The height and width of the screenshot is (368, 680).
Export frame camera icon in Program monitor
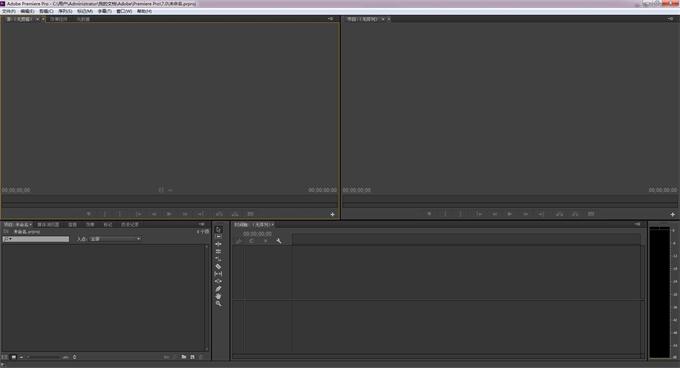[x=591, y=214]
